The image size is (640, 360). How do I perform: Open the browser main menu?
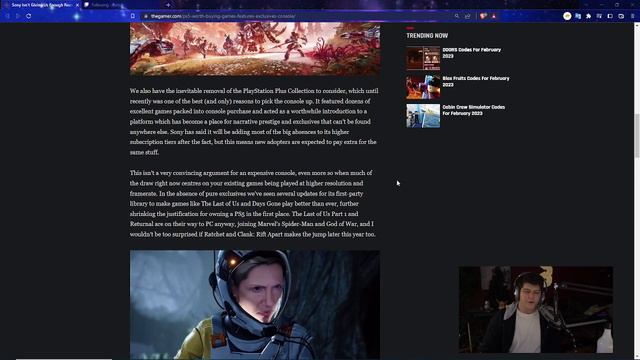pyautogui.click(x=633, y=16)
